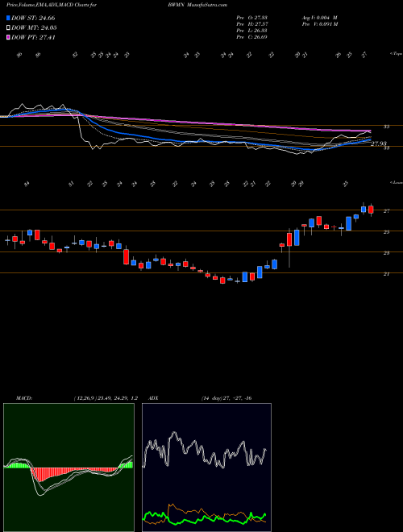Click the green +DI line in ADX panel
The image size is (403, 532).
pos(204,518)
